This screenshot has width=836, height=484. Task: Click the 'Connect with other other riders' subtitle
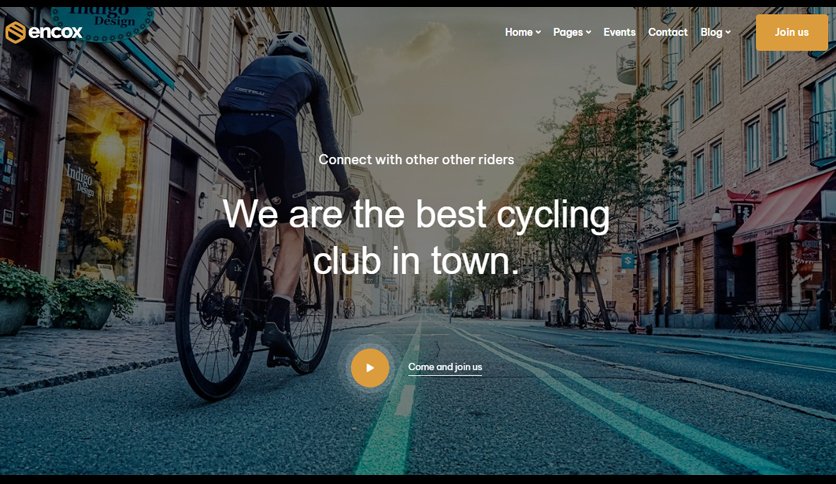416,159
